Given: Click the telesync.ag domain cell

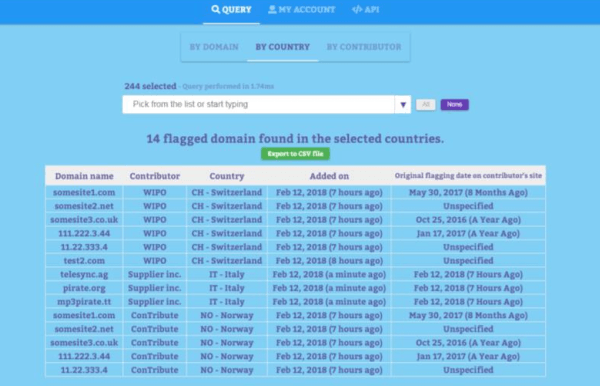Looking at the screenshot, I should 84,275.
